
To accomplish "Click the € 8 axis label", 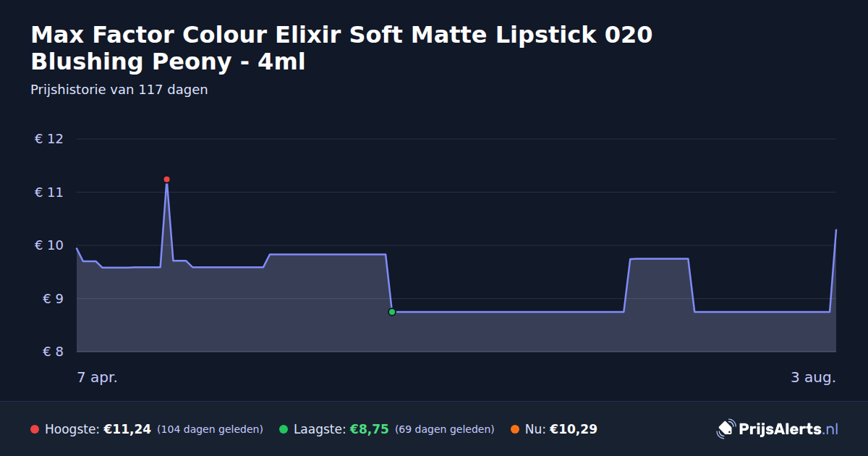I will pyautogui.click(x=49, y=352).
